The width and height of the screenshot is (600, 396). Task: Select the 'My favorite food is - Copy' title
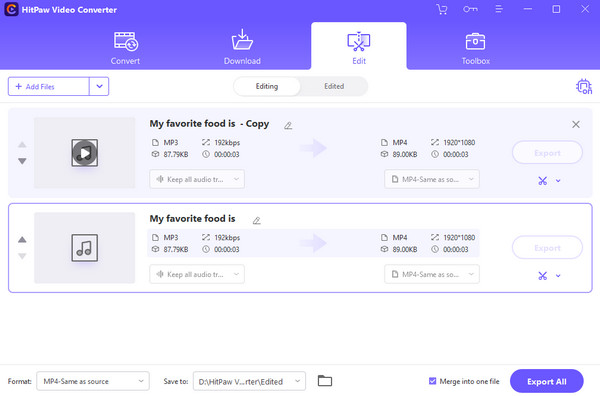[209, 124]
